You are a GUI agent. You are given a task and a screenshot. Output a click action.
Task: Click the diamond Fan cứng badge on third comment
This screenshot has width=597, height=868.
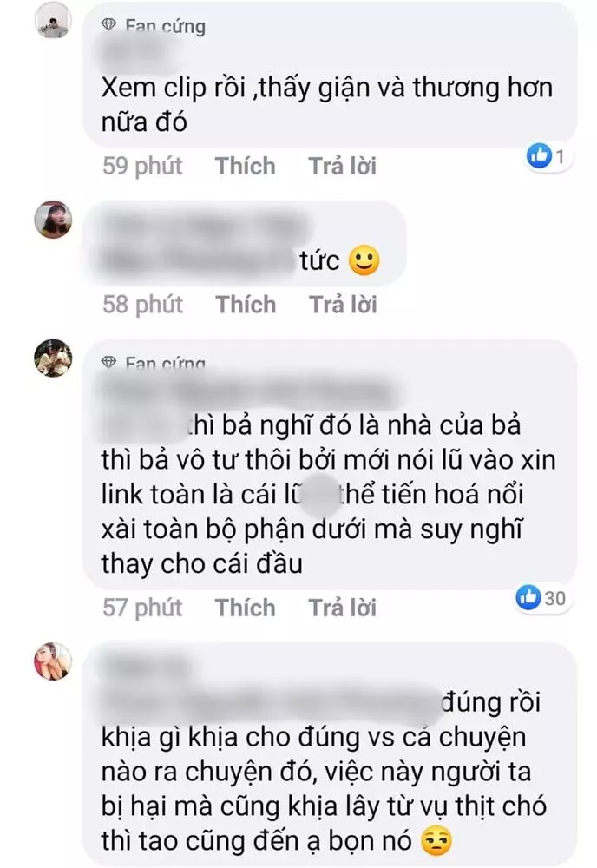pyautogui.click(x=154, y=363)
